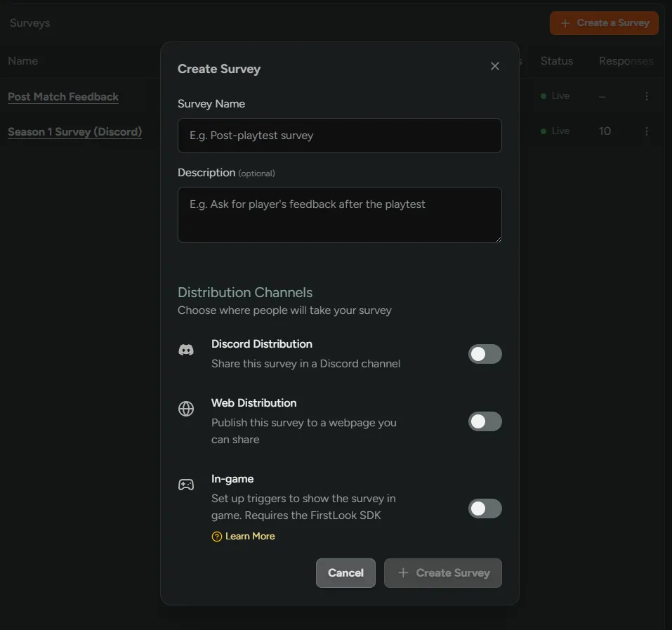The width and height of the screenshot is (672, 630).
Task: Click the globe icon for Web Distribution
Action: (x=186, y=408)
